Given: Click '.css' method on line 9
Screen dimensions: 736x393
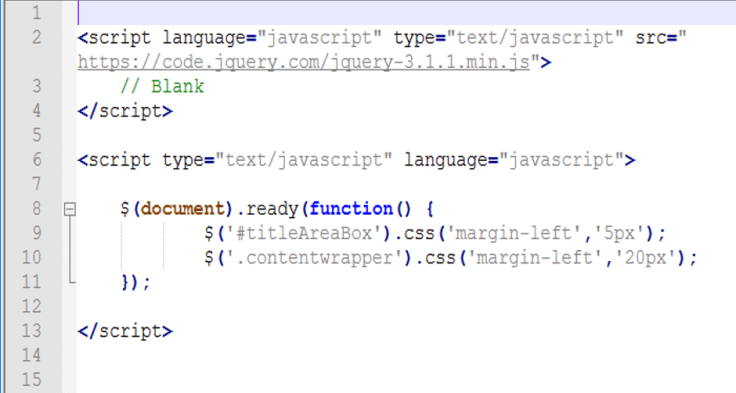Looking at the screenshot, I should click(414, 233).
